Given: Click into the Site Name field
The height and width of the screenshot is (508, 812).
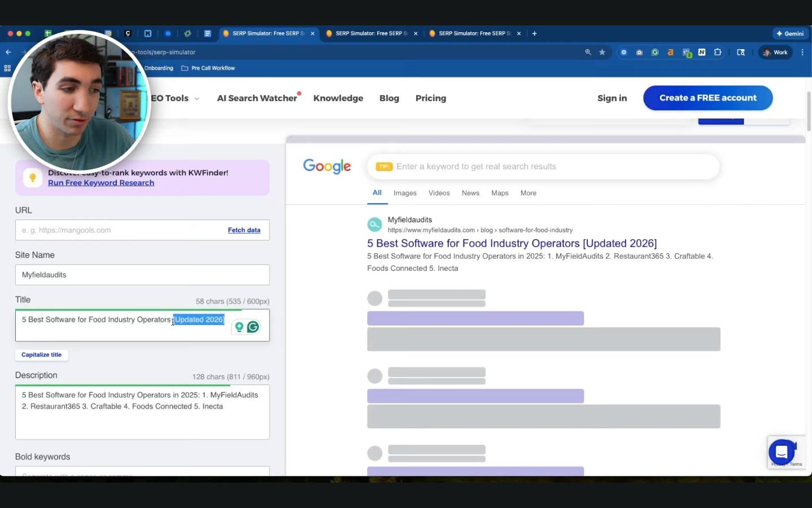Looking at the screenshot, I should pos(142,275).
